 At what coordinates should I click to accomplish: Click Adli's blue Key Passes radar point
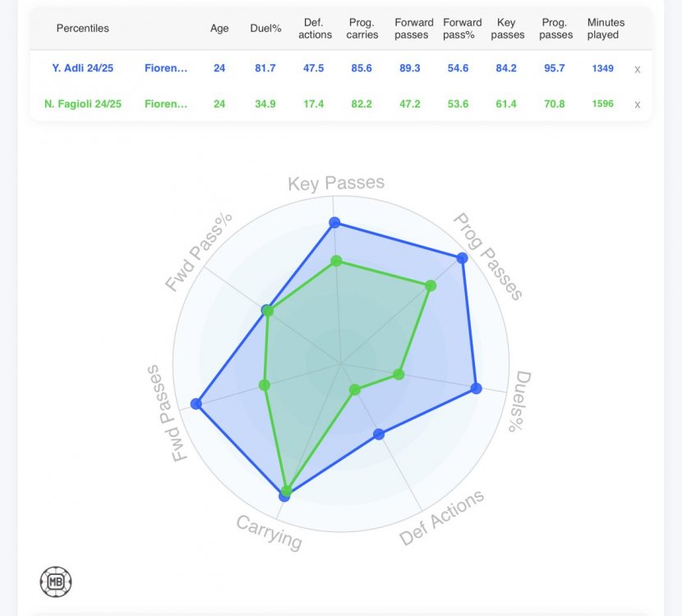334,222
